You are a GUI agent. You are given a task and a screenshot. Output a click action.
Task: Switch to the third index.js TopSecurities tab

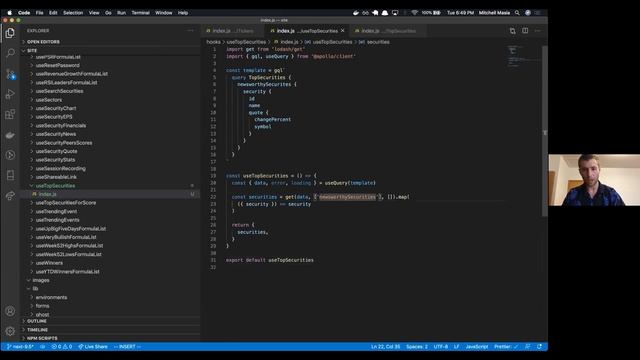click(x=388, y=31)
